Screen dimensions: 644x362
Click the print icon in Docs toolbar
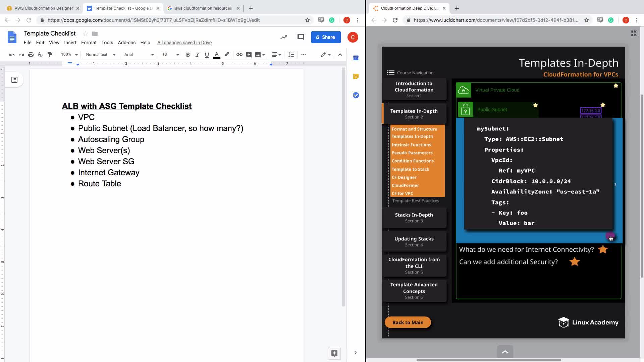click(x=31, y=55)
